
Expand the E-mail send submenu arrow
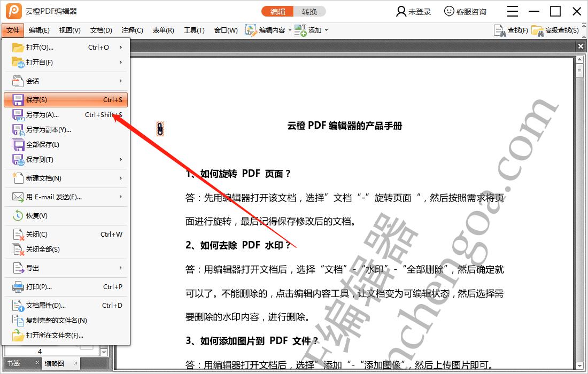point(121,197)
